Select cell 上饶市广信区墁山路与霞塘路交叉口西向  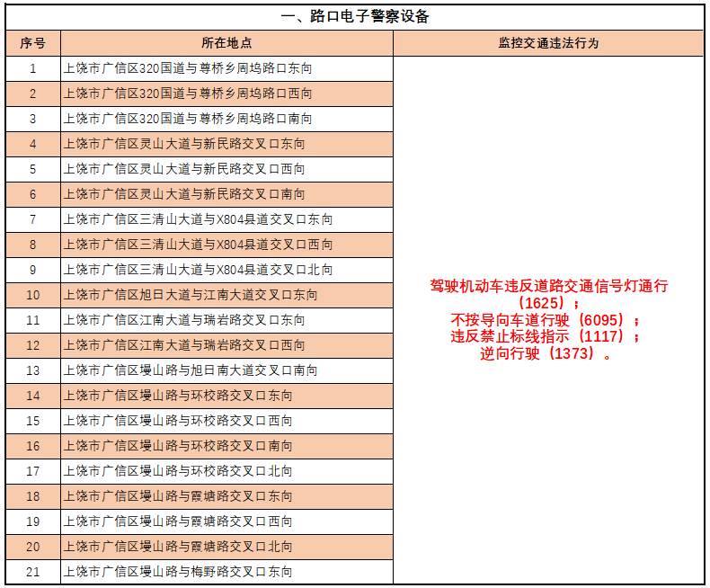[x=226, y=521]
